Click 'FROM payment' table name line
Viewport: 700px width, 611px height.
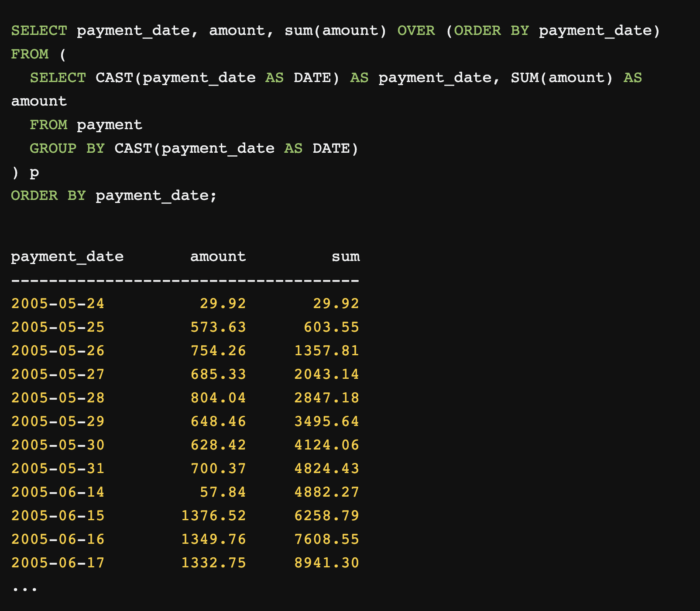click(86, 125)
